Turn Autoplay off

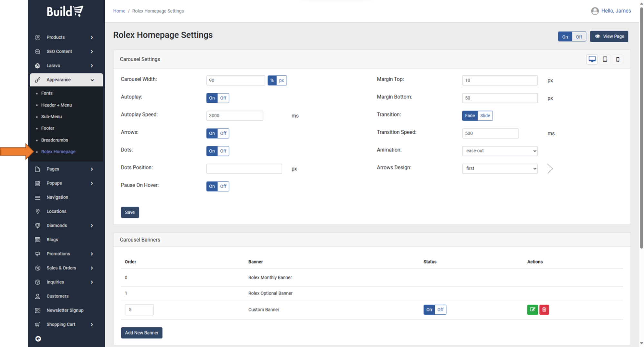coord(223,98)
